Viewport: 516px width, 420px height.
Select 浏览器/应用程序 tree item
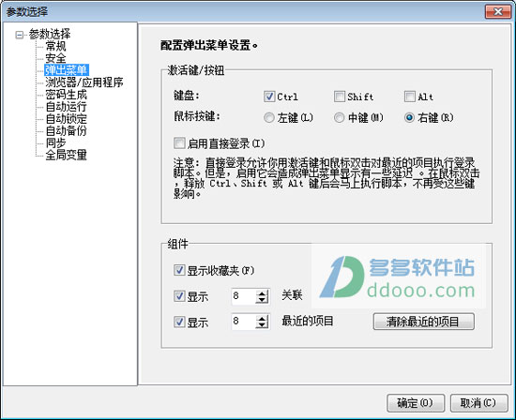coord(84,82)
